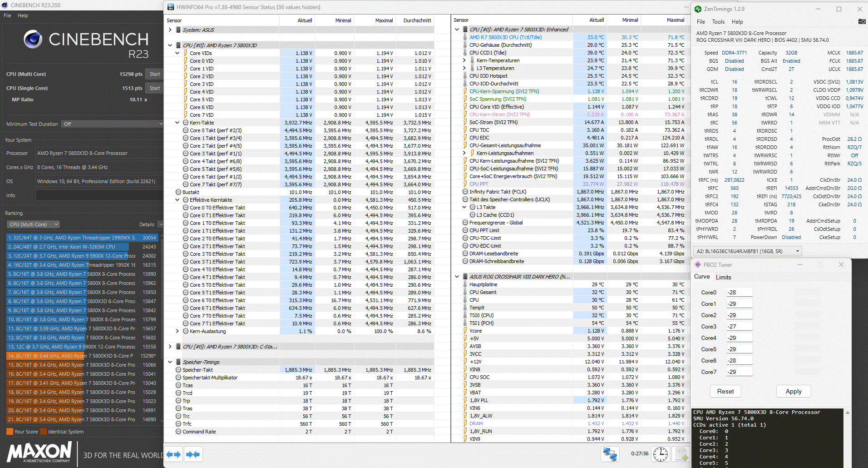868x468 pixels.
Task: Click the Core3 curve value field
Action: [740, 327]
